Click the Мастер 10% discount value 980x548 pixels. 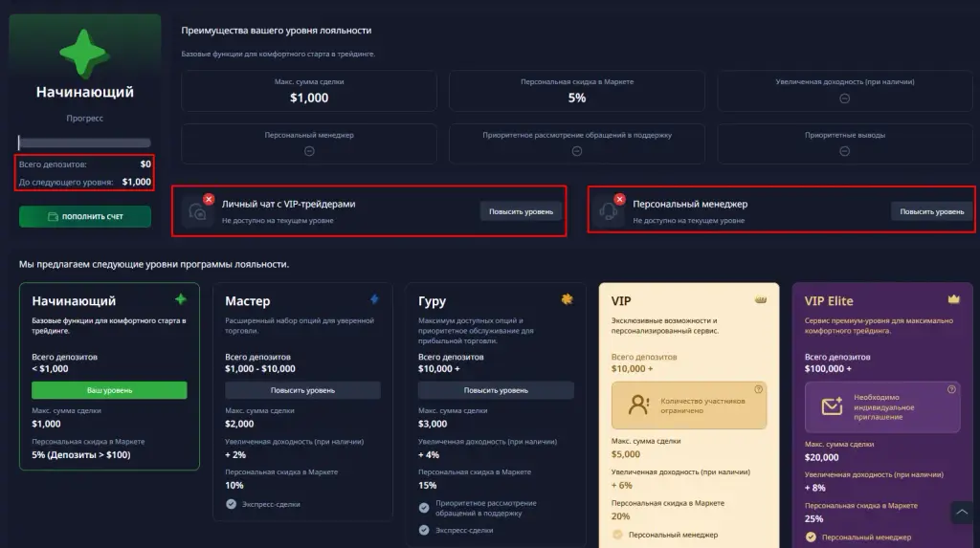click(234, 485)
